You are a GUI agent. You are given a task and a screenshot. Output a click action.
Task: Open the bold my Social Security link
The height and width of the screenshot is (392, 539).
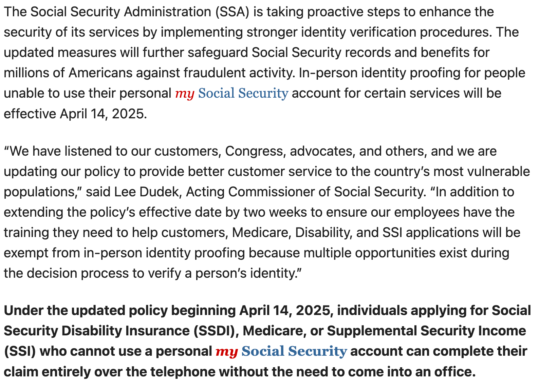tap(281, 351)
